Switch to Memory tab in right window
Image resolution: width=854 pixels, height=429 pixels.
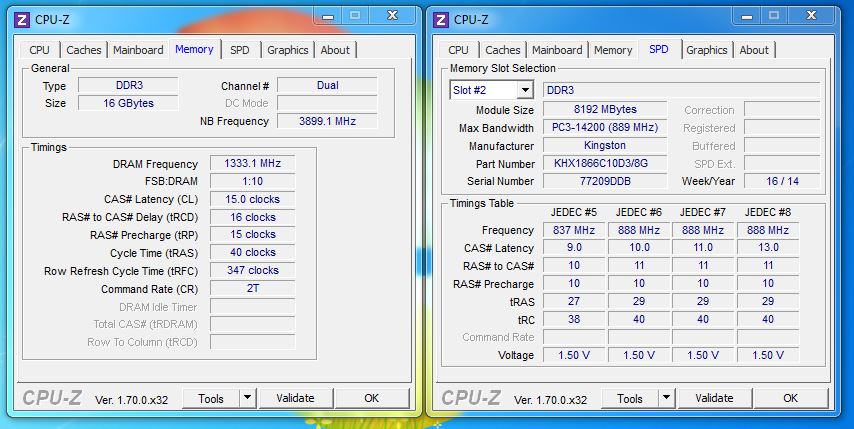pyautogui.click(x=613, y=50)
